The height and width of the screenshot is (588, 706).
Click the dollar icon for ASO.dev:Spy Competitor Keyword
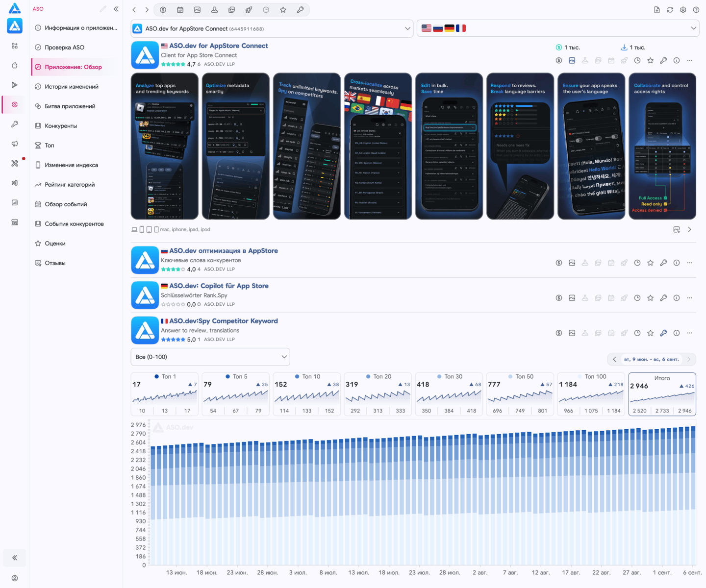tap(559, 333)
